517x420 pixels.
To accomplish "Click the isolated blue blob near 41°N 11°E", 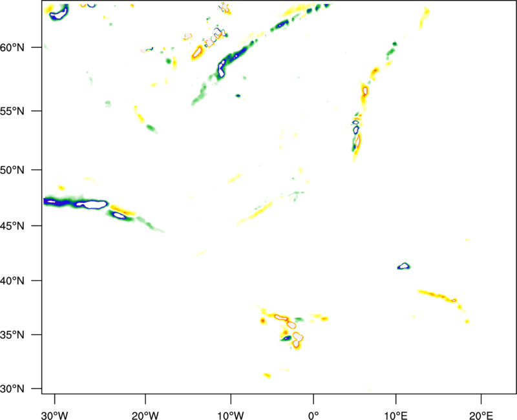I will (x=403, y=266).
